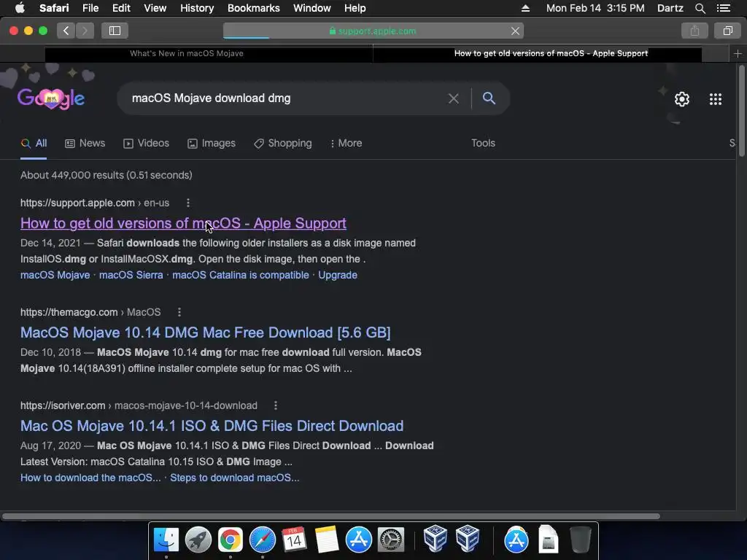The height and width of the screenshot is (560, 747).
Task: Click the Safari compass in the Dock
Action: point(263,540)
